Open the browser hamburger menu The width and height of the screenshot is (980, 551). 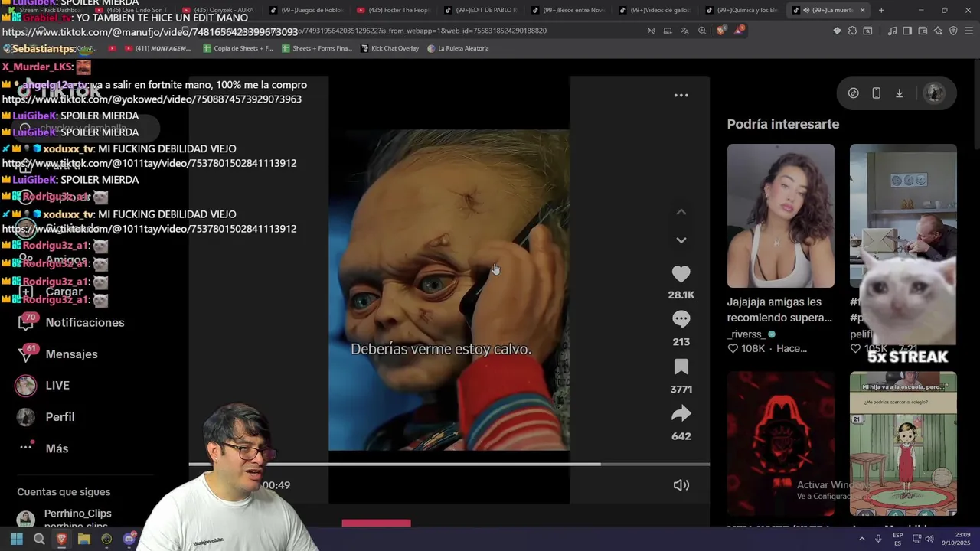pyautogui.click(x=969, y=31)
